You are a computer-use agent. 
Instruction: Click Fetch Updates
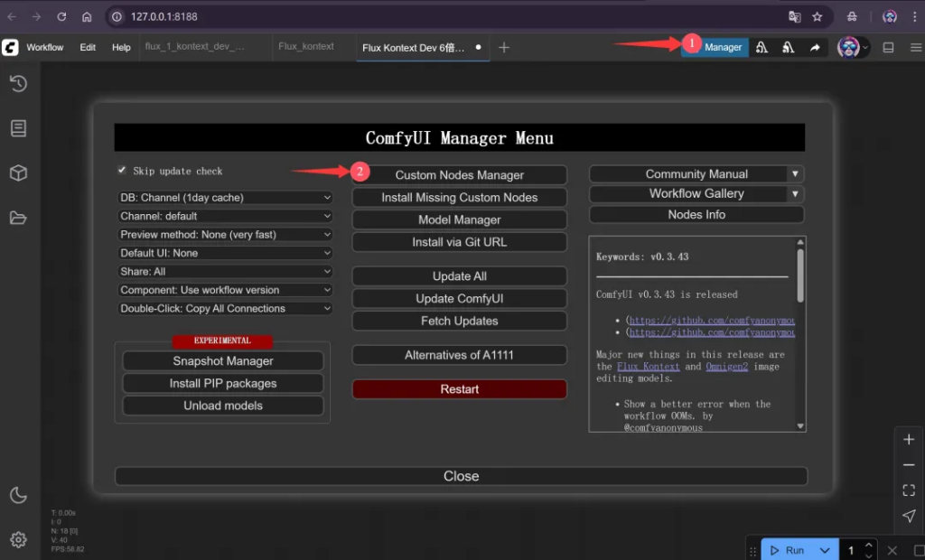point(460,321)
